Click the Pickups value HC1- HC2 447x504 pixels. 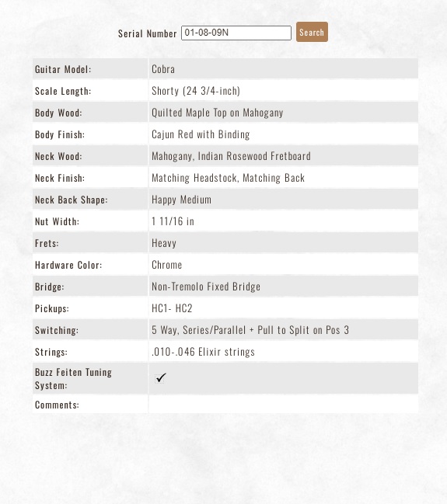coord(172,308)
